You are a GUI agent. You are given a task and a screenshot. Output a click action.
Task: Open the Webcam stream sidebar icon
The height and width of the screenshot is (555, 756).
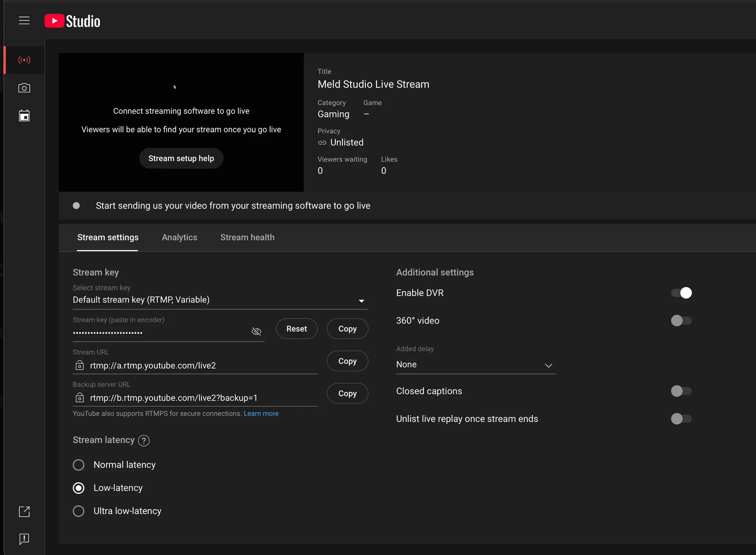pos(24,88)
